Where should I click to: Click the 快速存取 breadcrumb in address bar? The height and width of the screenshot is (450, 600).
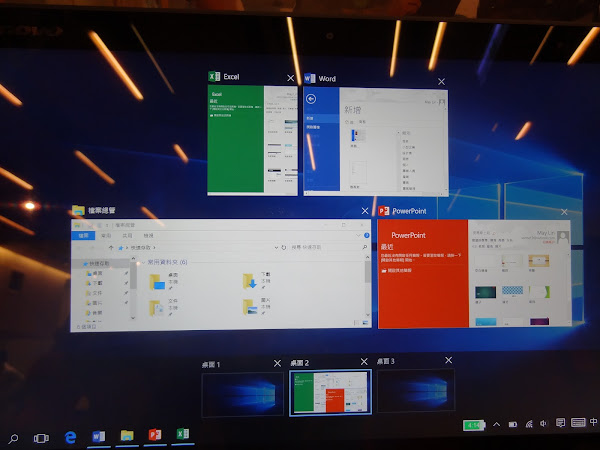click(x=141, y=248)
